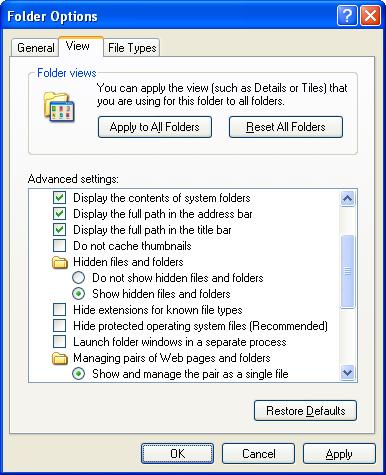Confirm settings with the OK button
The width and height of the screenshot is (386, 475).
[177, 453]
